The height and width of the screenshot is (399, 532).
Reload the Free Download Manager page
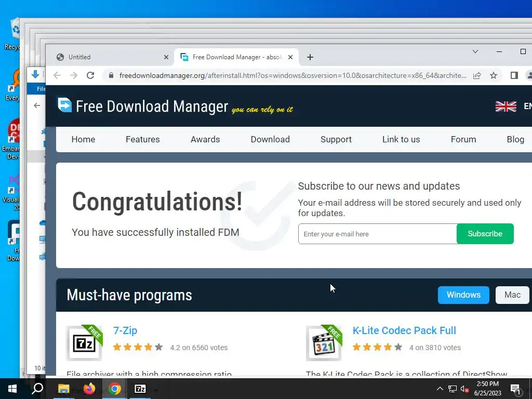pyautogui.click(x=90, y=75)
